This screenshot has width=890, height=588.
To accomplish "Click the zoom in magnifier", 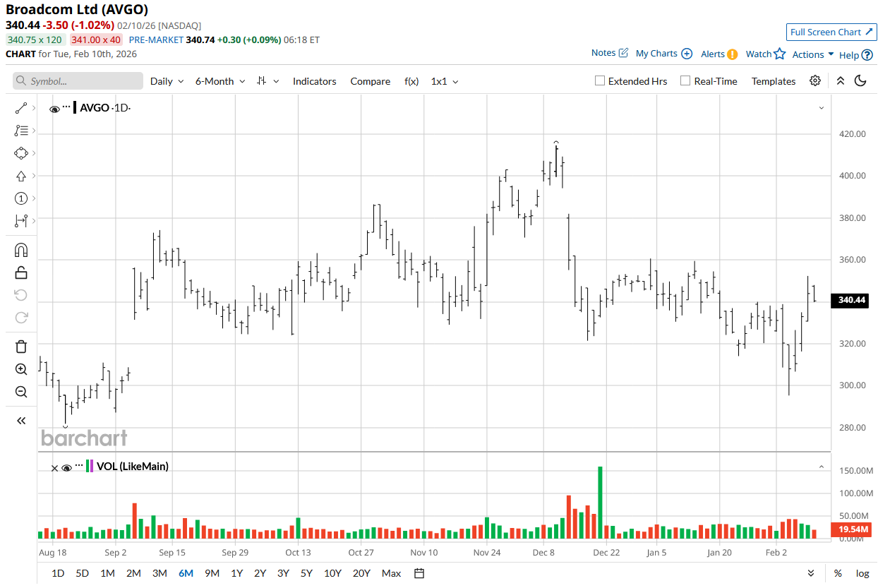I will (x=20, y=369).
